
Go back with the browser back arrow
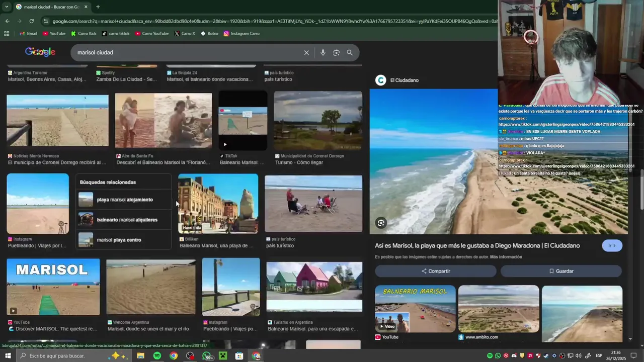coord(7,21)
